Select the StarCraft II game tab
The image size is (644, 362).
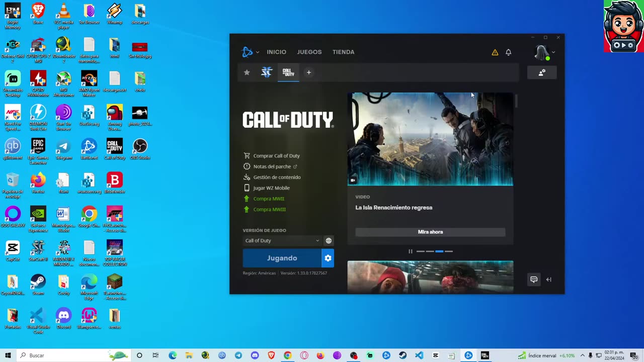click(267, 72)
